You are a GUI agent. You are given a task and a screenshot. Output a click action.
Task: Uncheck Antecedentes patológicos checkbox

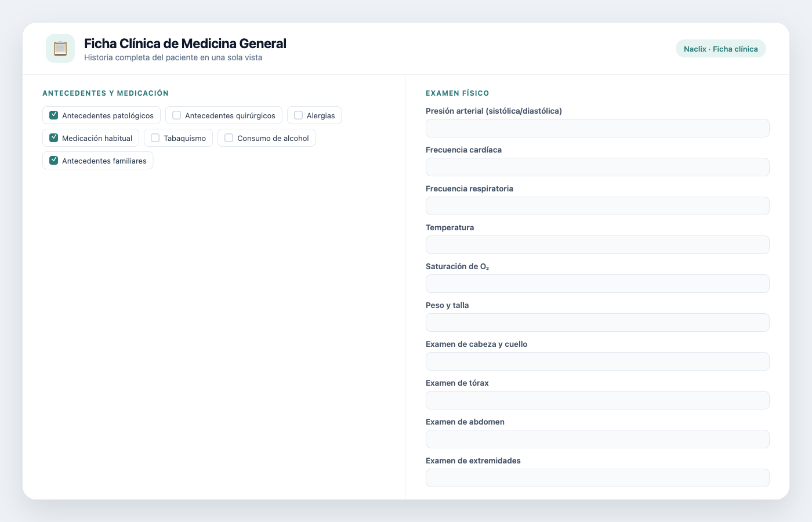coord(54,115)
